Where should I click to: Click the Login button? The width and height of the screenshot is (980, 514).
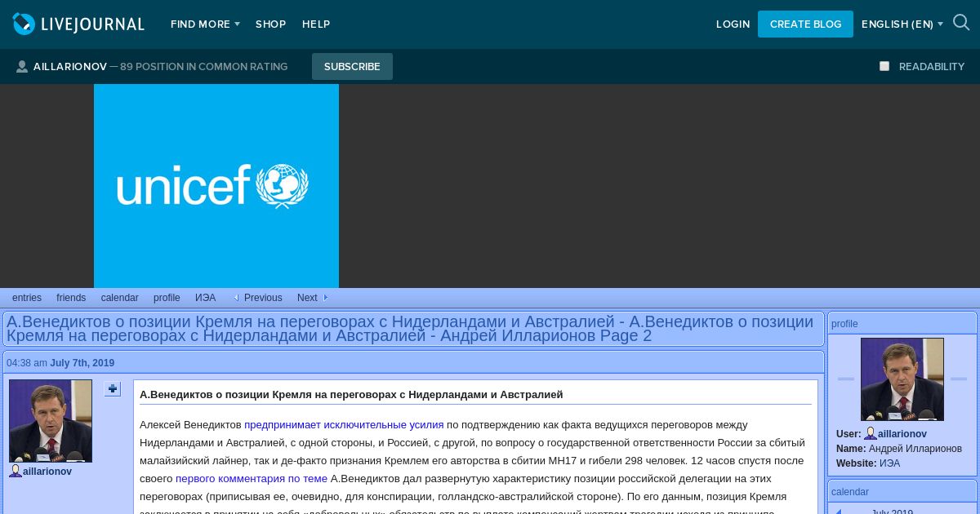click(733, 24)
